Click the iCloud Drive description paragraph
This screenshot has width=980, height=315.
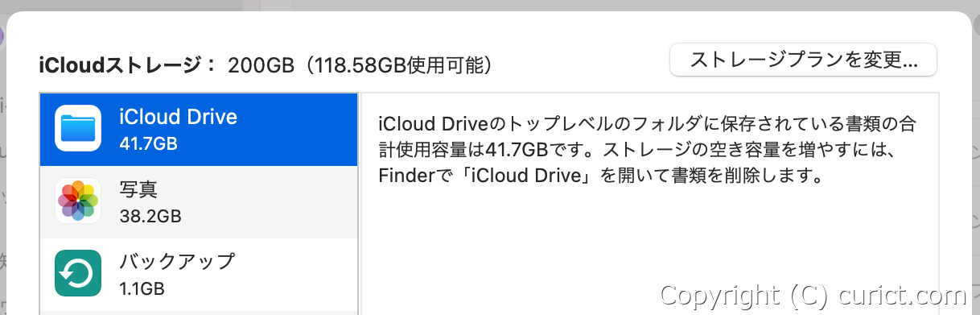click(x=647, y=150)
